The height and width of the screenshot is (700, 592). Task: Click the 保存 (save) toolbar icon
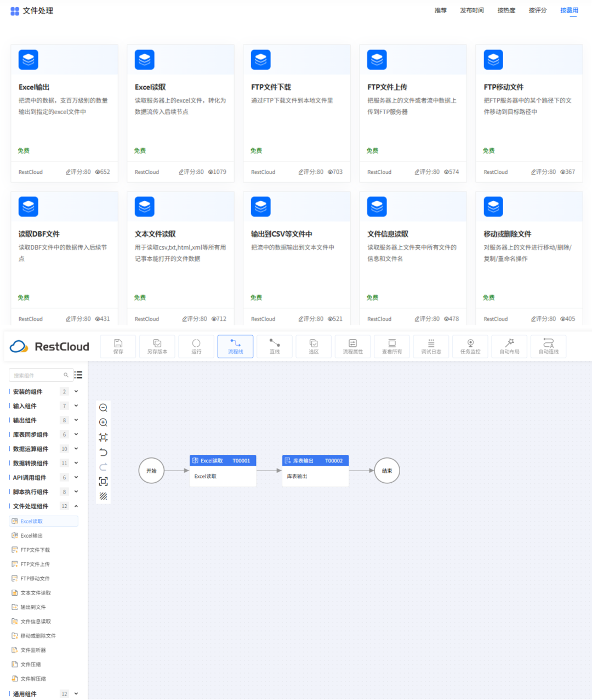[118, 346]
